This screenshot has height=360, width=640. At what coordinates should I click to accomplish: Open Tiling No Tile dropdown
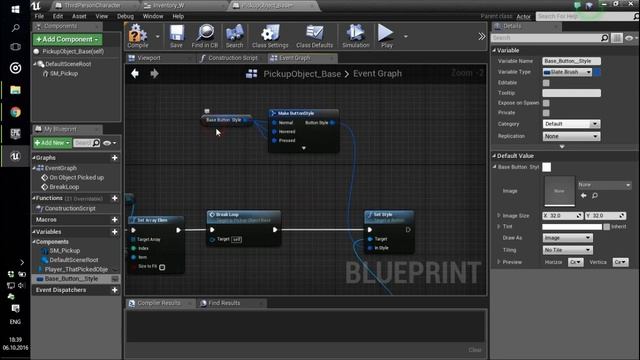tap(567, 250)
